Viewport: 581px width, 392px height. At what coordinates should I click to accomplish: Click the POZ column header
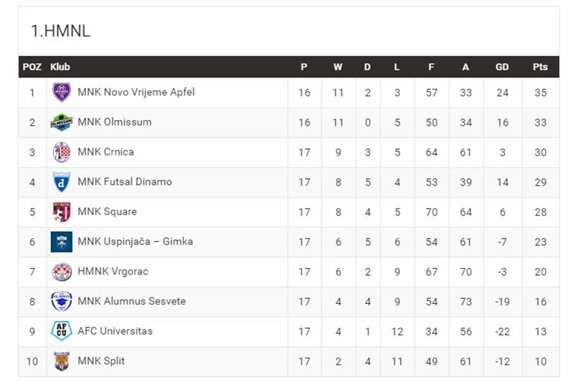[x=32, y=67]
